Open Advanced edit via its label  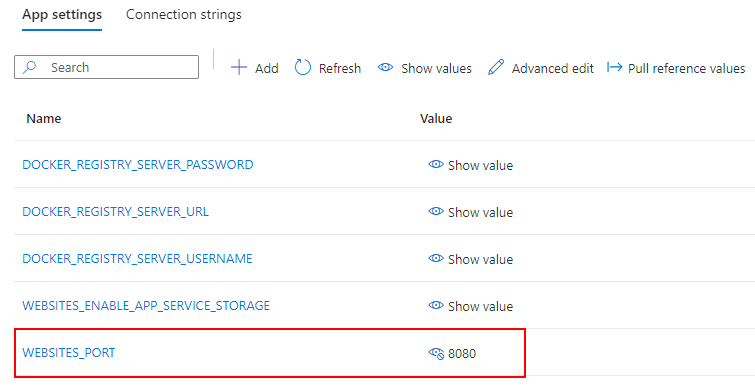tap(553, 68)
